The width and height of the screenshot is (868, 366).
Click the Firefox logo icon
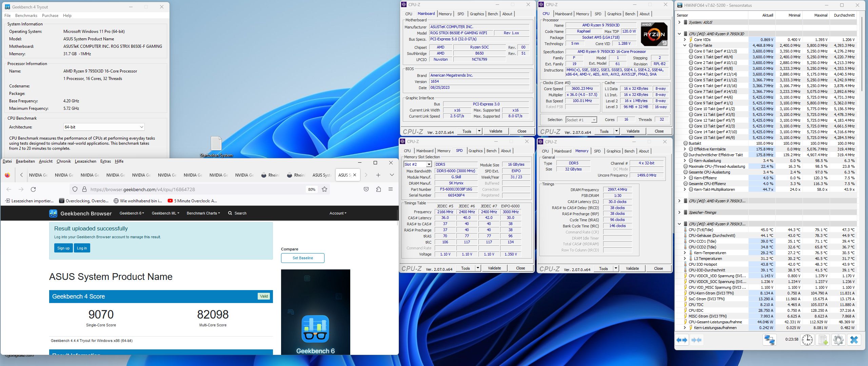(7, 175)
